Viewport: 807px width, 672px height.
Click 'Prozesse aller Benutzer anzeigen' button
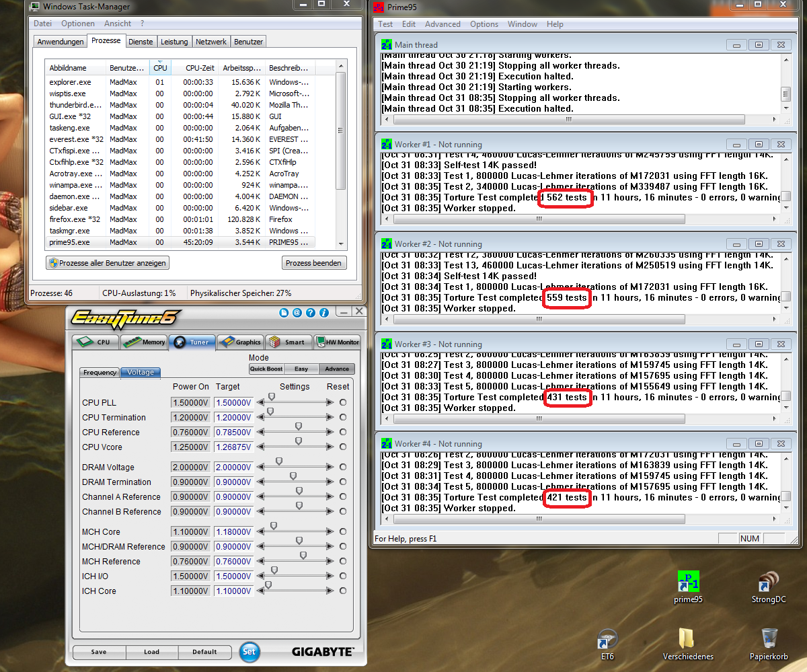coord(107,263)
